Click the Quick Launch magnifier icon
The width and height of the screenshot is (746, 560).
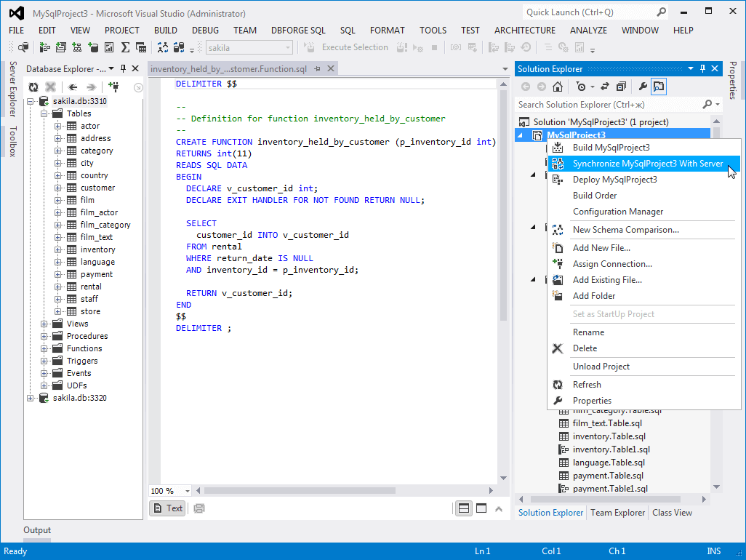point(662,12)
